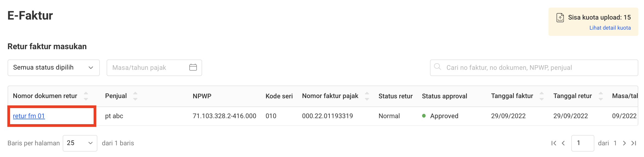Click Lihat detail kuota link
Screen dimensions: 644x157
(610, 27)
